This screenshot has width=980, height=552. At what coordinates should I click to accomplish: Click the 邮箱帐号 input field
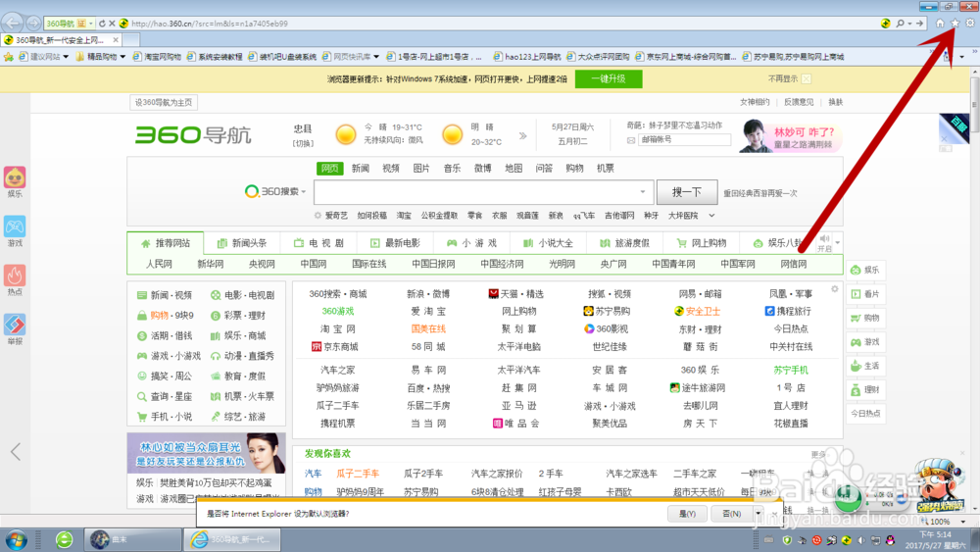pyautogui.click(x=684, y=140)
